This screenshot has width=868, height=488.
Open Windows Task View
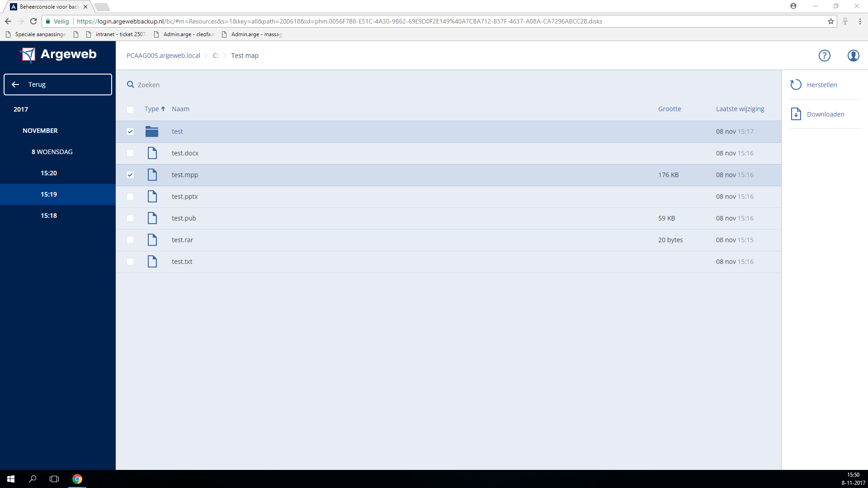click(54, 479)
